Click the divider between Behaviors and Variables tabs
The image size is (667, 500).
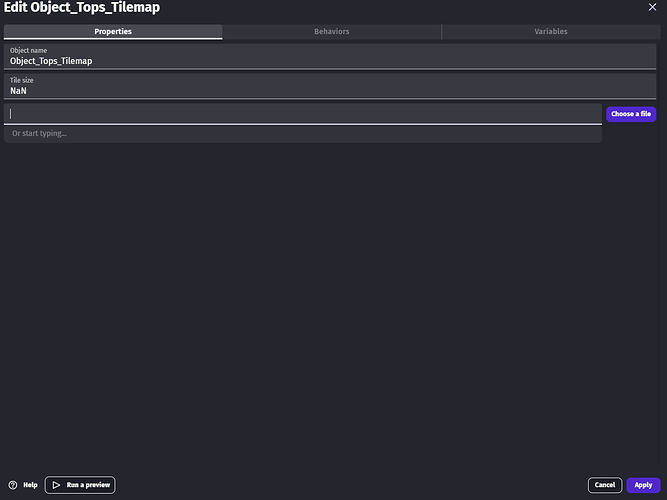(442, 32)
